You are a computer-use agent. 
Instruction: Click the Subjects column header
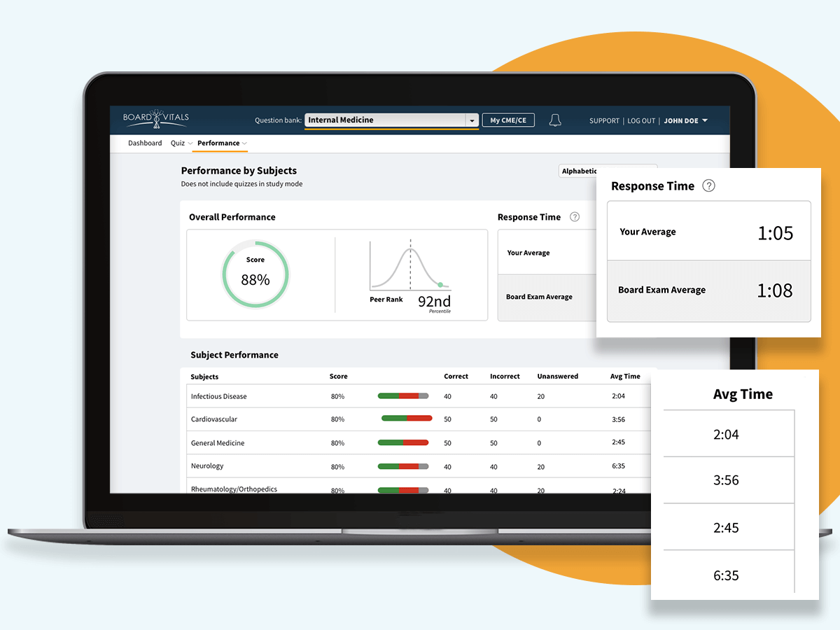pyautogui.click(x=204, y=377)
